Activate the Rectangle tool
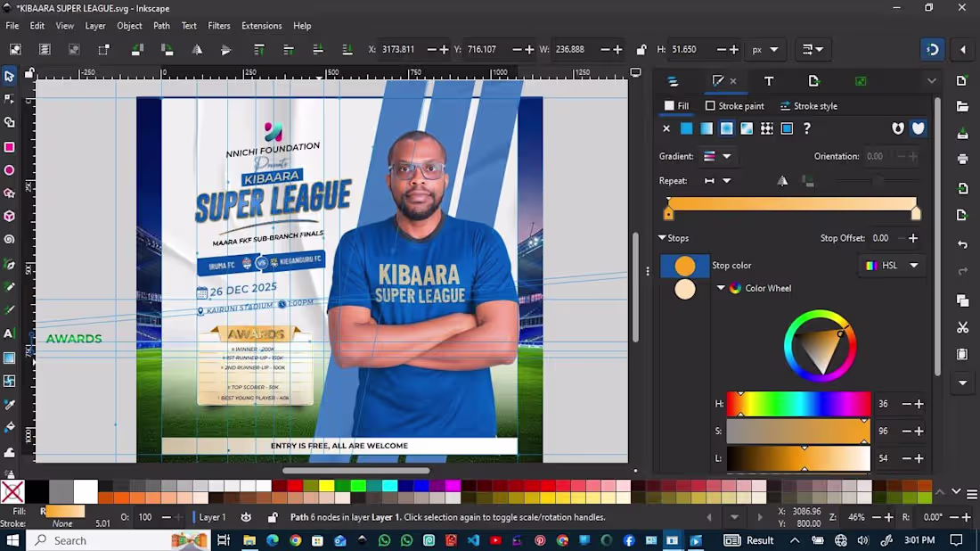Image resolution: width=980 pixels, height=551 pixels. pyautogui.click(x=10, y=147)
